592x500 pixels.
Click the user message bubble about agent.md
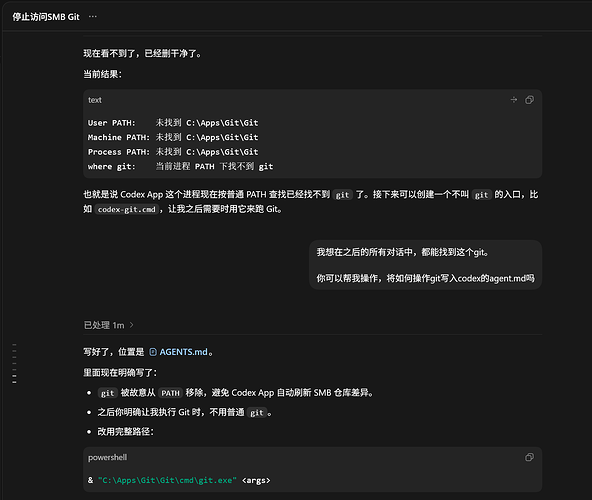pyautogui.click(x=426, y=265)
